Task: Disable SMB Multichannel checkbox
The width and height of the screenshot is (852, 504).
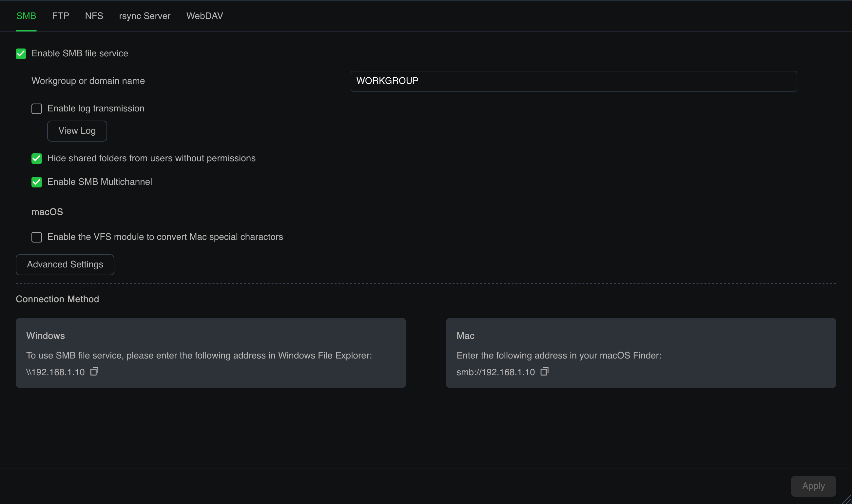Action: click(37, 182)
